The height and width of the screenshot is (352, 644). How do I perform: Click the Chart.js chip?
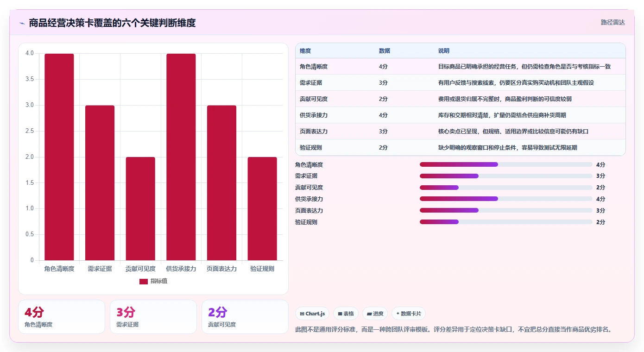click(x=313, y=314)
